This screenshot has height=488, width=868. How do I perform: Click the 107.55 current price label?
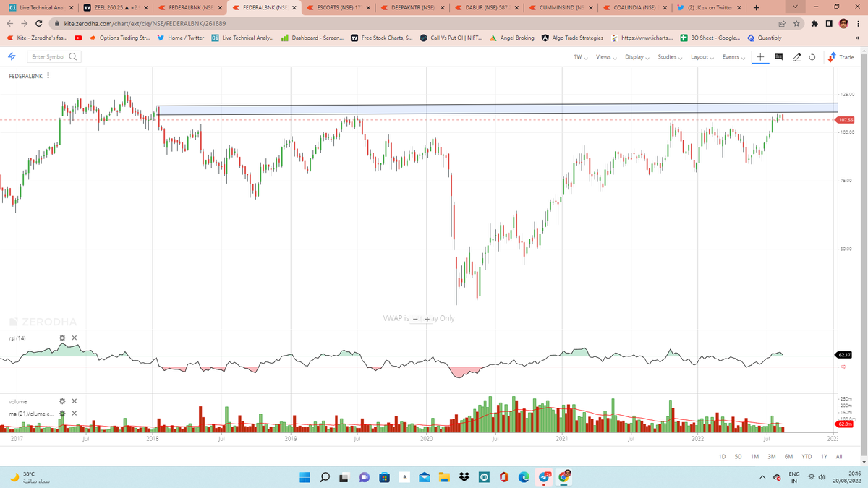tap(845, 119)
